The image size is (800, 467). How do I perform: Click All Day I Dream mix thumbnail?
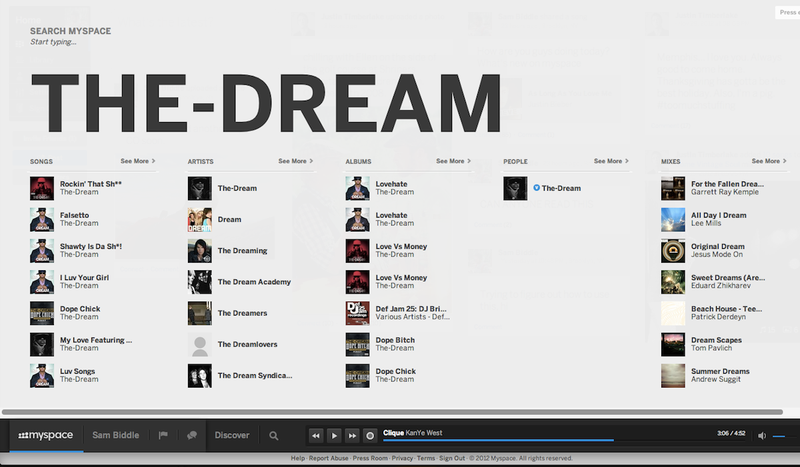673,219
